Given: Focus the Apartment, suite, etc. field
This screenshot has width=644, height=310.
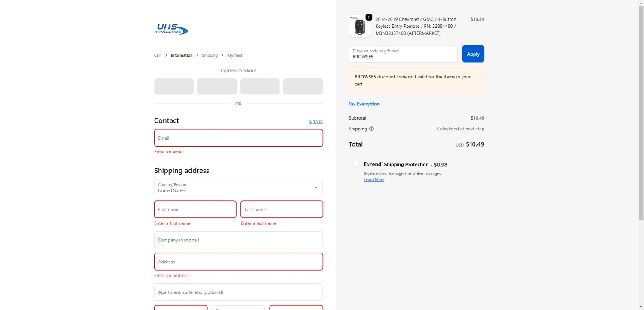Looking at the screenshot, I should 238,292.
